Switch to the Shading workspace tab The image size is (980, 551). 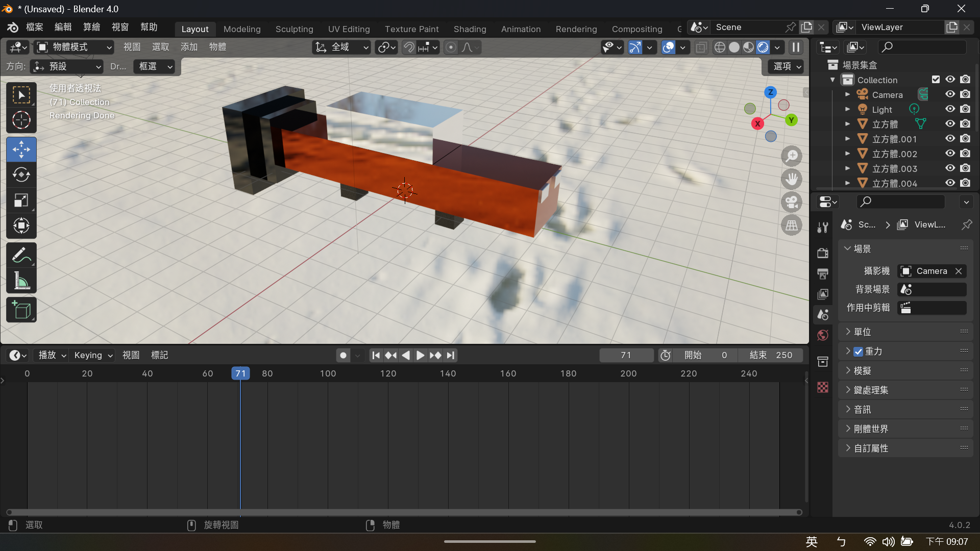tap(470, 29)
